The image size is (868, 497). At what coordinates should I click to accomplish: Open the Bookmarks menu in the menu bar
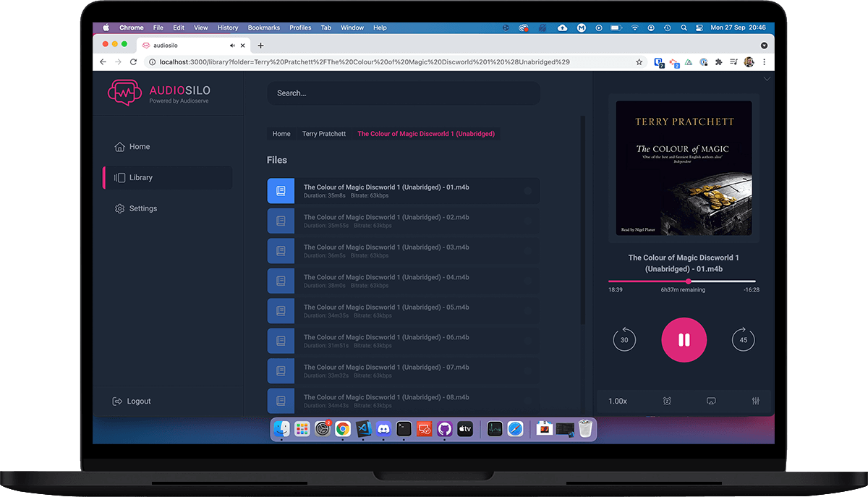click(263, 27)
